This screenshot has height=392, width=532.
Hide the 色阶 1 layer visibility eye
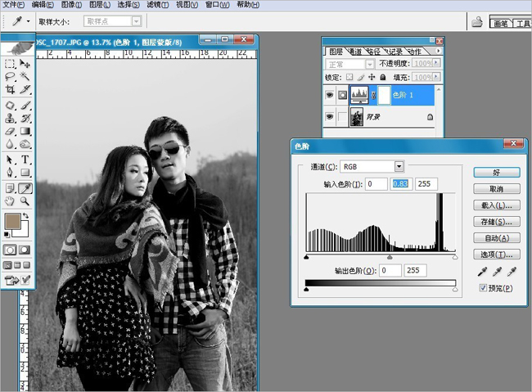coord(329,95)
